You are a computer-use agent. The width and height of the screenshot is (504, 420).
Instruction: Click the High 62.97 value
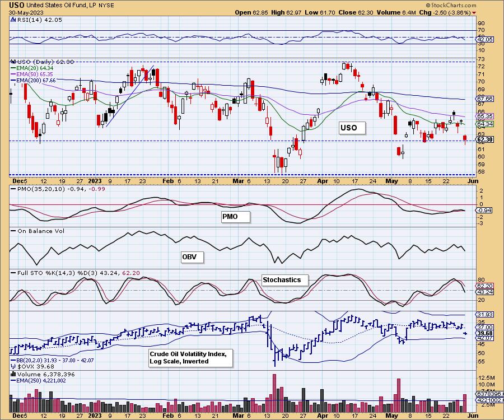coord(286,12)
